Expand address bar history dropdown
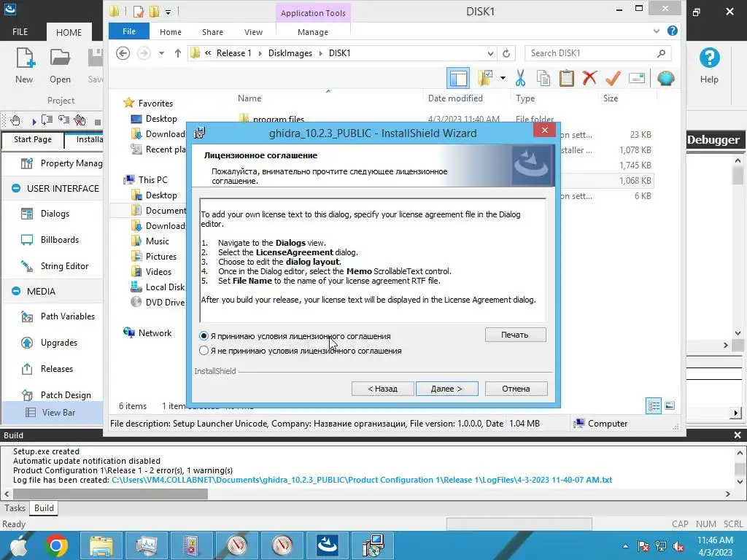Viewport: 747px width, 560px height. (490, 53)
